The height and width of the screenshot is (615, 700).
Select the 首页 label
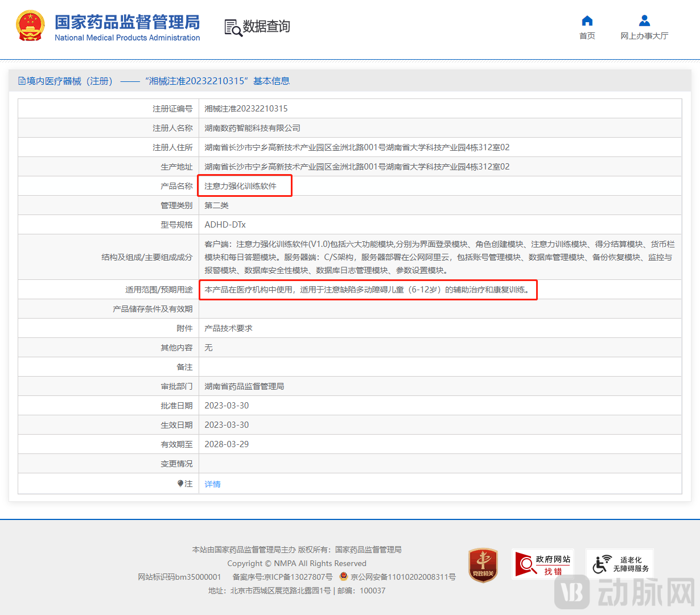pos(587,36)
